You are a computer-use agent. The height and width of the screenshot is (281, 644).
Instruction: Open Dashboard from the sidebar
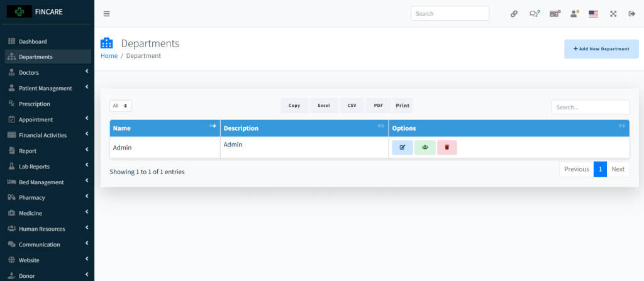tap(33, 41)
